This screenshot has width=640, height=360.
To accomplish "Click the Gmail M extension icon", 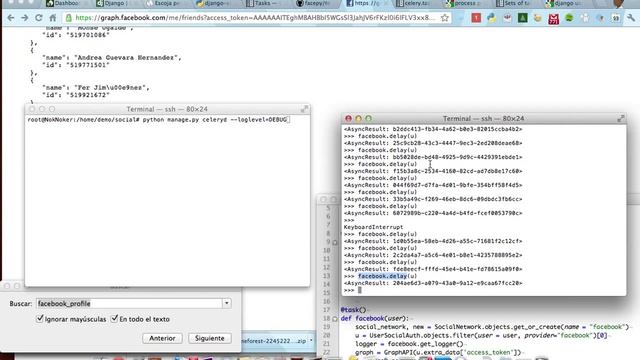I will click(553, 18).
